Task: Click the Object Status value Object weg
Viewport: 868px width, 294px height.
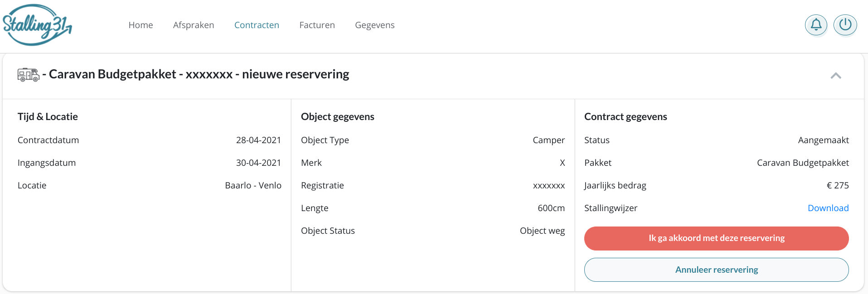Action: (542, 231)
